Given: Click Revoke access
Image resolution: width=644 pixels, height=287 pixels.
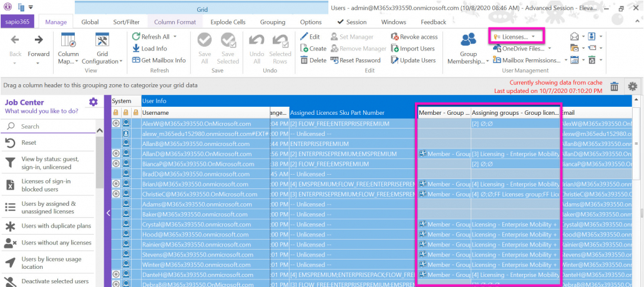Looking at the screenshot, I should pyautogui.click(x=414, y=37).
